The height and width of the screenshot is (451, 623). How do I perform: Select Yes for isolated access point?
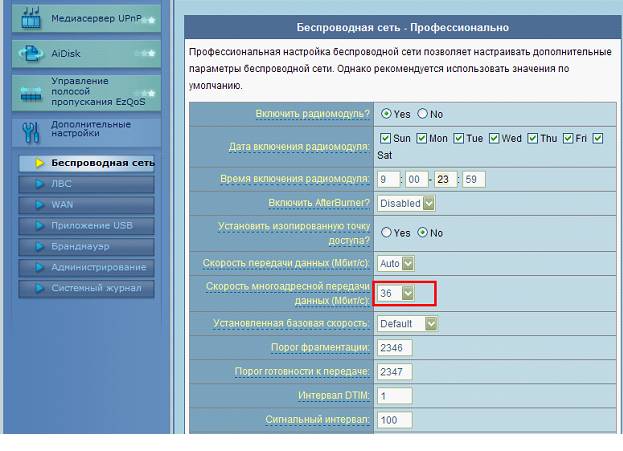[385, 233]
